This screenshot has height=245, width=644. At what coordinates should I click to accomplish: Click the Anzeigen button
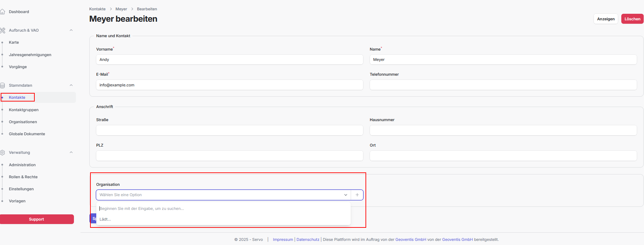605,19
